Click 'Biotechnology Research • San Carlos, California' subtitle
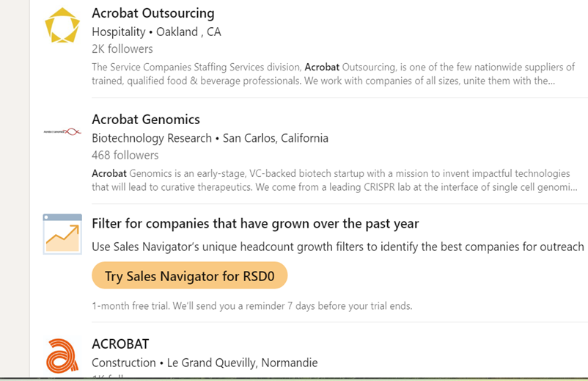This screenshot has height=381, width=588. 210,138
